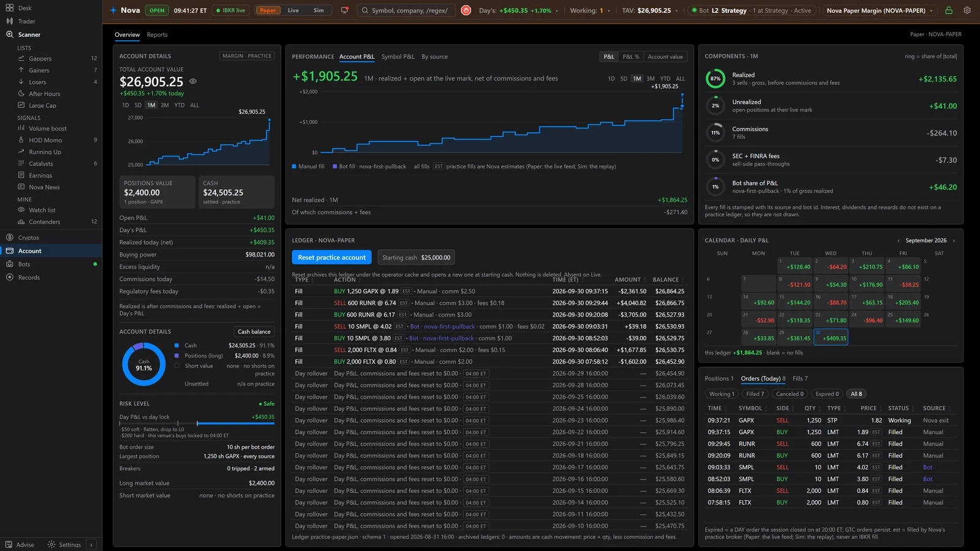980x551 pixels.
Task: Go to next month in calendar
Action: (954, 241)
